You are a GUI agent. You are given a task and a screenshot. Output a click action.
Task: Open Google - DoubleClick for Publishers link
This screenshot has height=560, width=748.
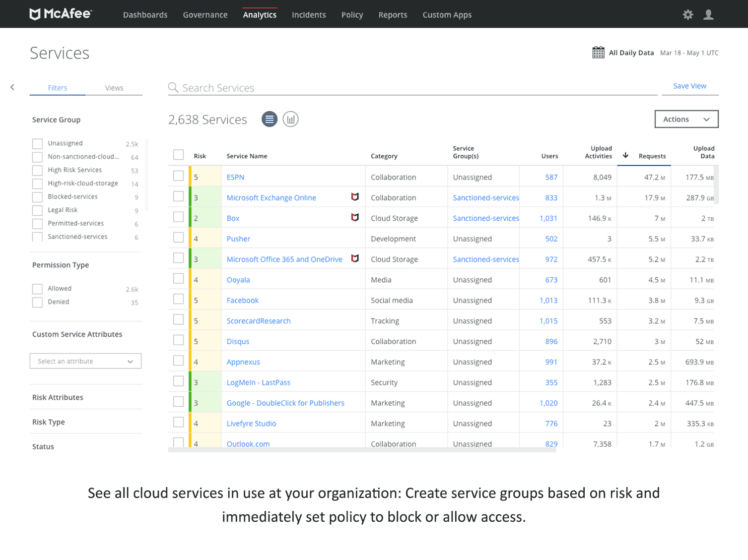click(285, 403)
